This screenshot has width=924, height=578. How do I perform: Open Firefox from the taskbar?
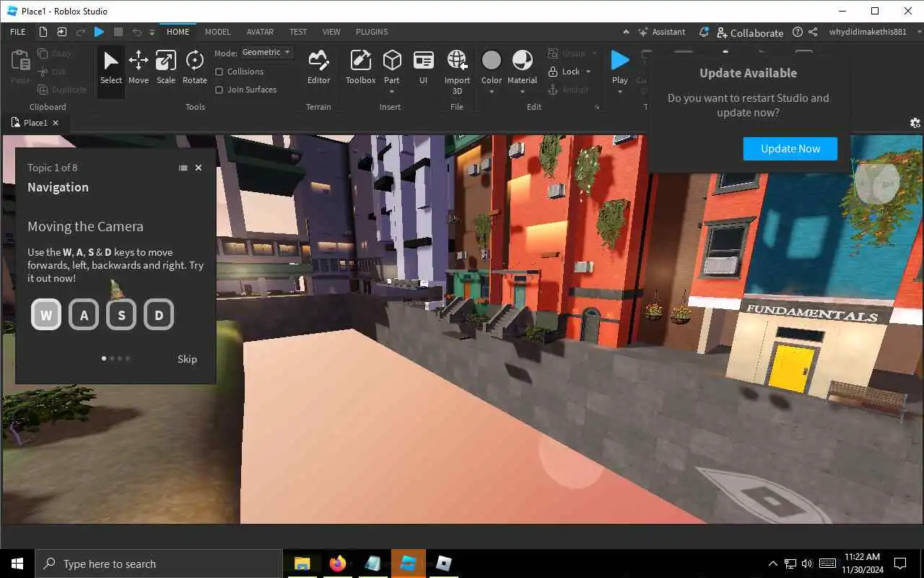point(337,564)
